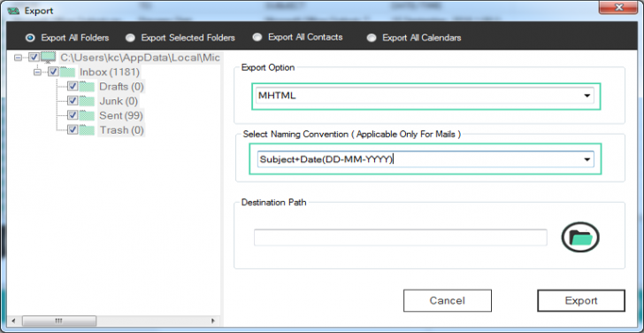
Task: Select Export Selected Folders radio button
Action: pyautogui.click(x=130, y=38)
